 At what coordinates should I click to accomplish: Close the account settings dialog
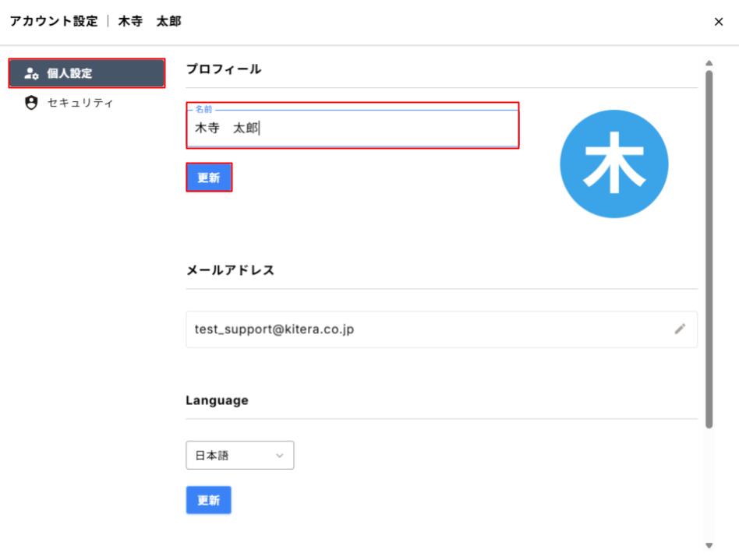(718, 22)
